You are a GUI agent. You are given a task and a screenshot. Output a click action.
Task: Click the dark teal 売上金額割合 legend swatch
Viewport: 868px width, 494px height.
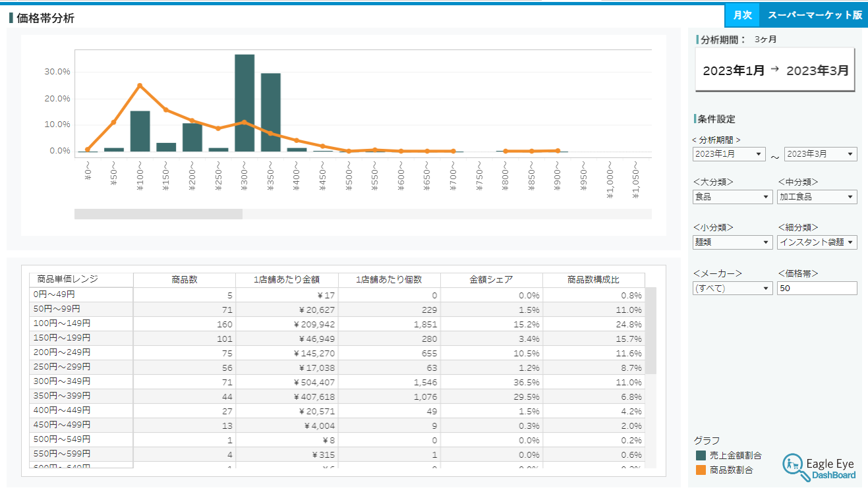coord(701,455)
